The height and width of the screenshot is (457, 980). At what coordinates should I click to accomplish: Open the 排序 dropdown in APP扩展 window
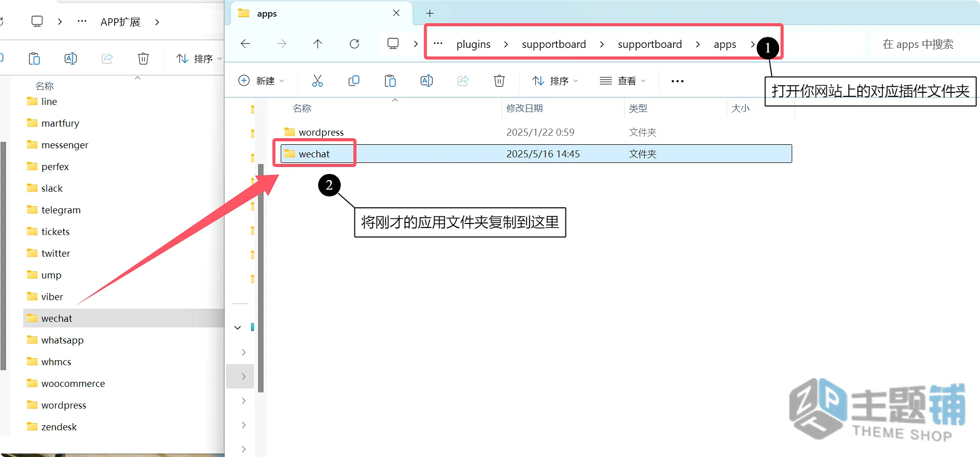(199, 59)
